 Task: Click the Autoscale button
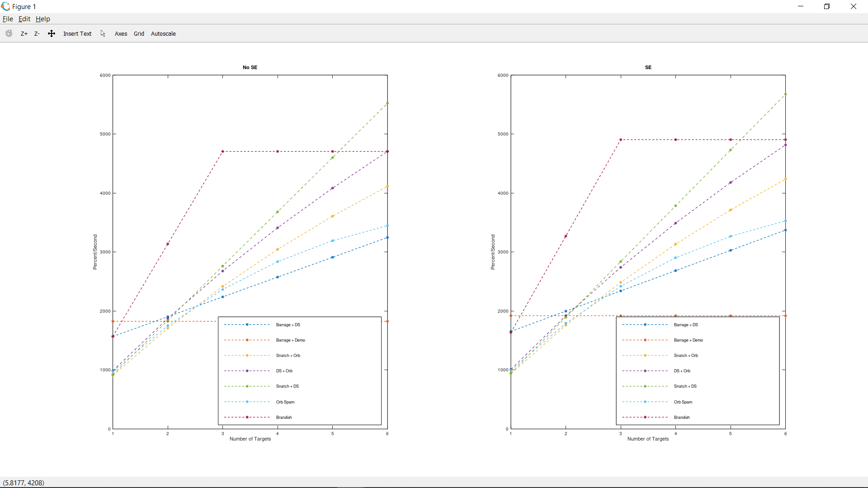[163, 34]
